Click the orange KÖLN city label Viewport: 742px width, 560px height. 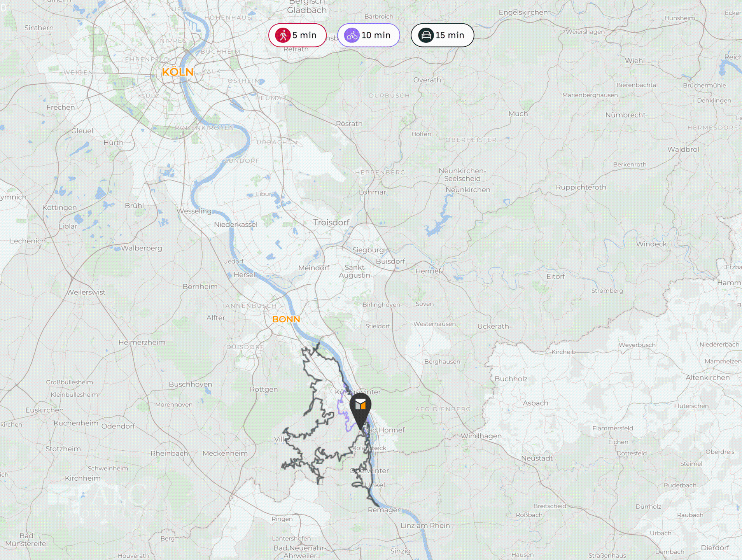point(178,72)
